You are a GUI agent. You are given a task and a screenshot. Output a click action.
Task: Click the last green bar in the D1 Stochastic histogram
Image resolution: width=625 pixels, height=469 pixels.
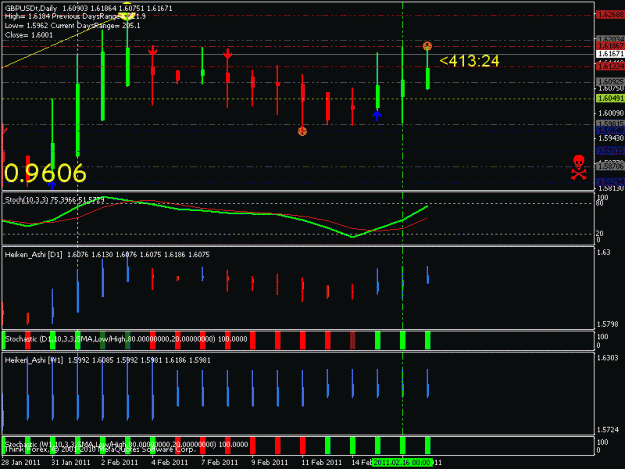(428, 340)
